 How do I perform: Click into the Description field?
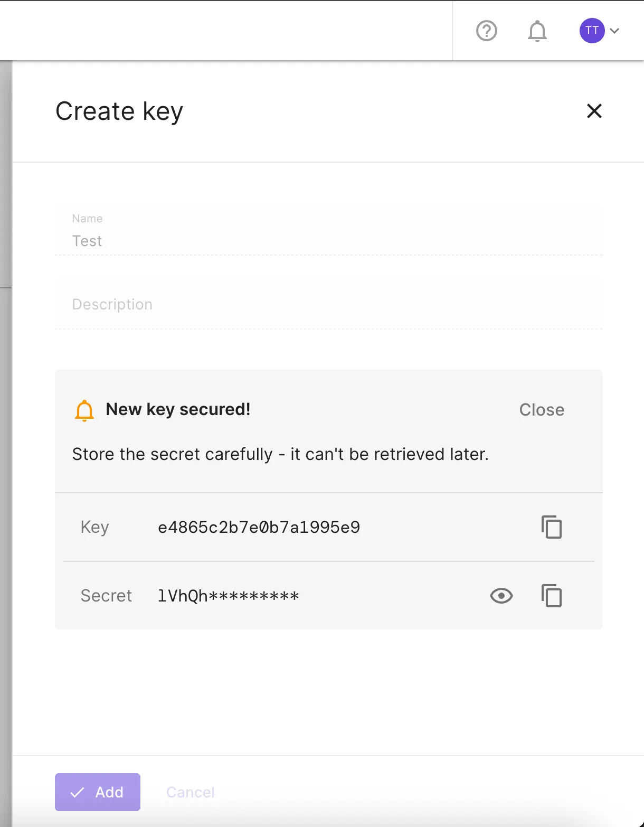[x=328, y=305]
